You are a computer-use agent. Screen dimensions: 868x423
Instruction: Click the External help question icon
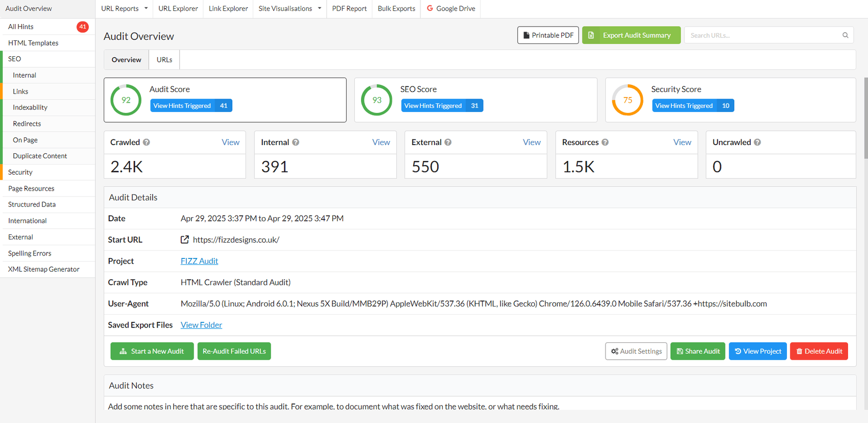(x=448, y=143)
